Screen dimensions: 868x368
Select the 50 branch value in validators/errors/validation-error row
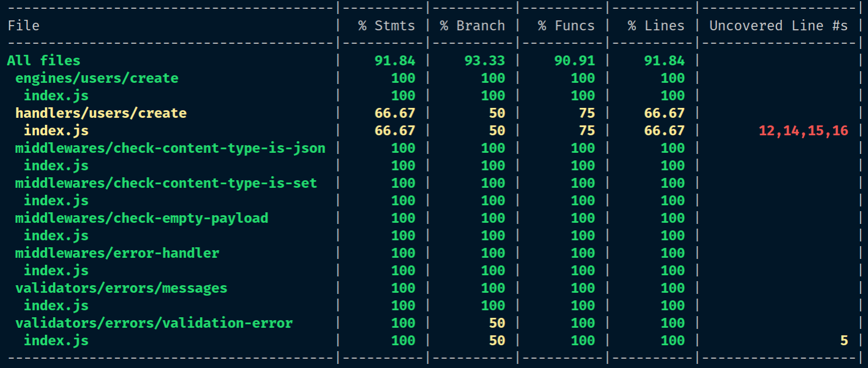pyautogui.click(x=497, y=323)
